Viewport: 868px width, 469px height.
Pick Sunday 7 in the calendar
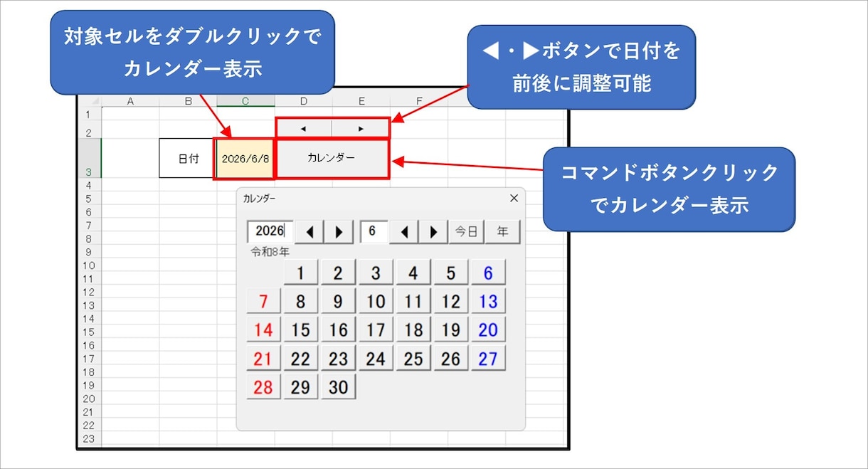(264, 301)
